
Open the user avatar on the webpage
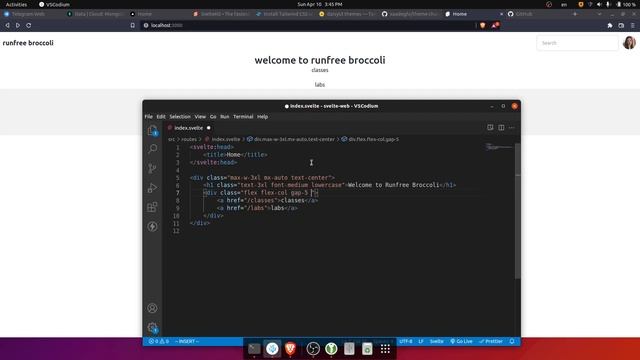click(629, 43)
